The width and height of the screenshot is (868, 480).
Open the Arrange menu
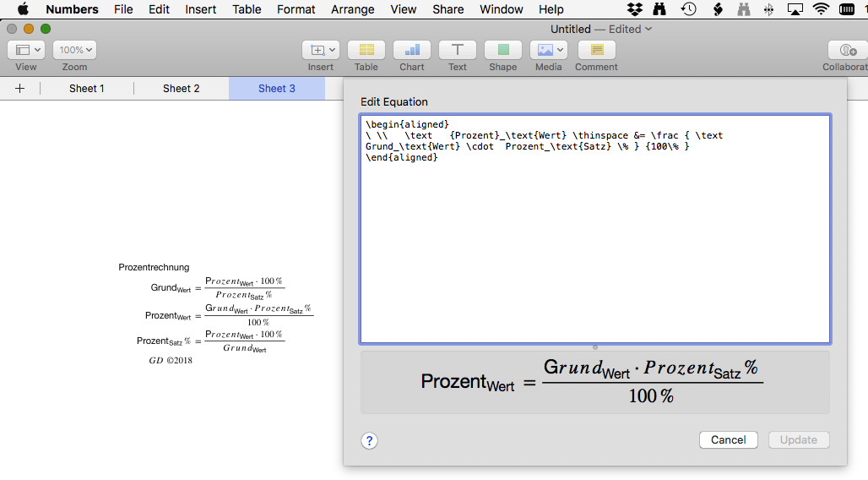pyautogui.click(x=352, y=9)
